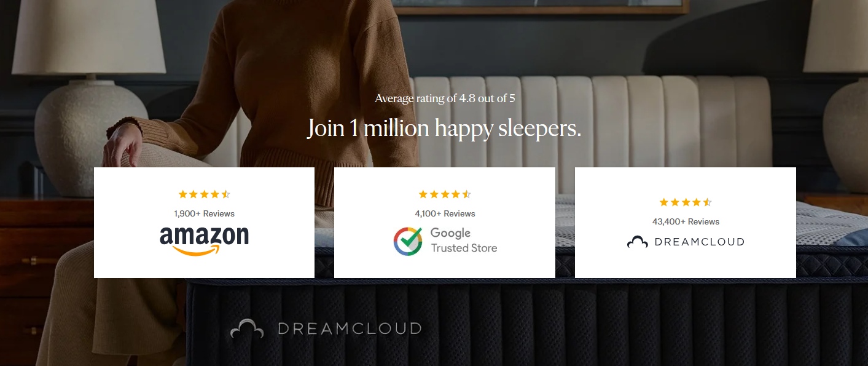Click the DreamCloud watermark logo on mattress
Image resolution: width=868 pixels, height=366 pixels.
click(x=326, y=328)
